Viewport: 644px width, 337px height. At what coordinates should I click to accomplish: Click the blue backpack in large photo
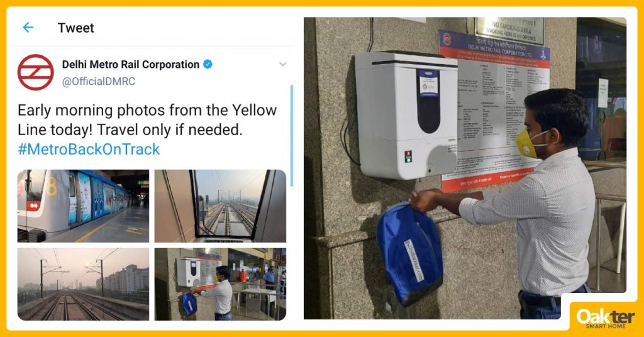[410, 253]
